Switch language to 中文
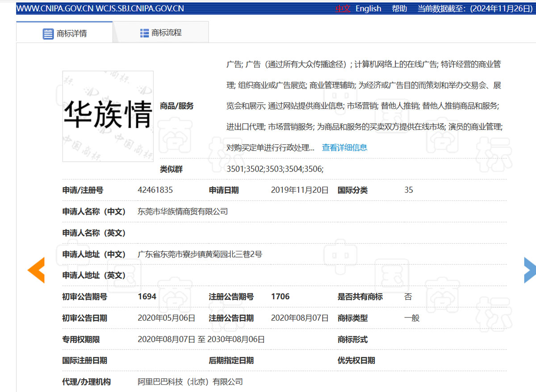The image size is (536, 392). pos(343,8)
